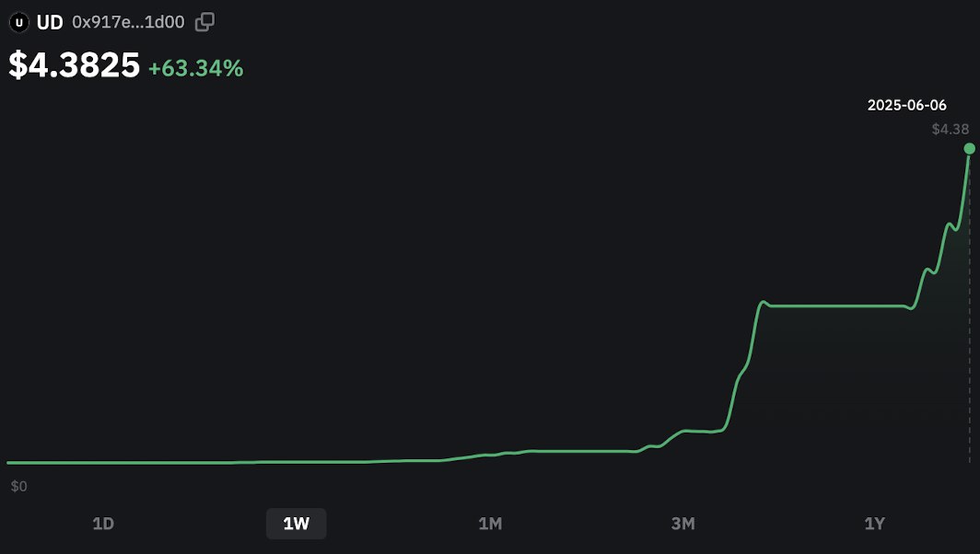Image resolution: width=980 pixels, height=554 pixels.
Task: Select the 1D time range
Action: 103,524
